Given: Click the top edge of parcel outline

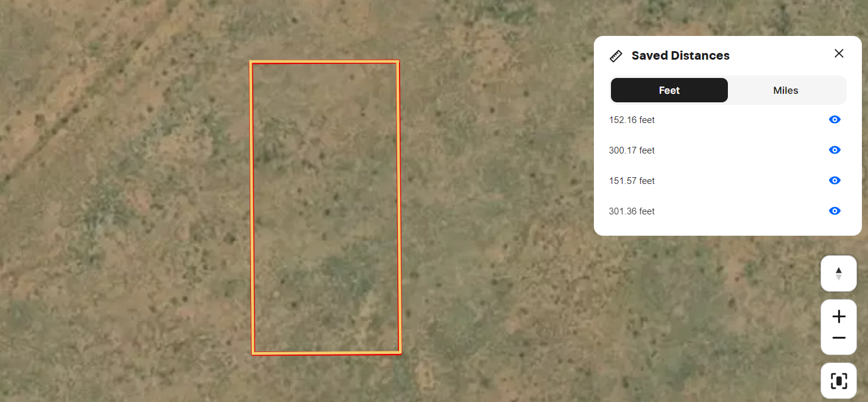Looking at the screenshot, I should click(325, 62).
